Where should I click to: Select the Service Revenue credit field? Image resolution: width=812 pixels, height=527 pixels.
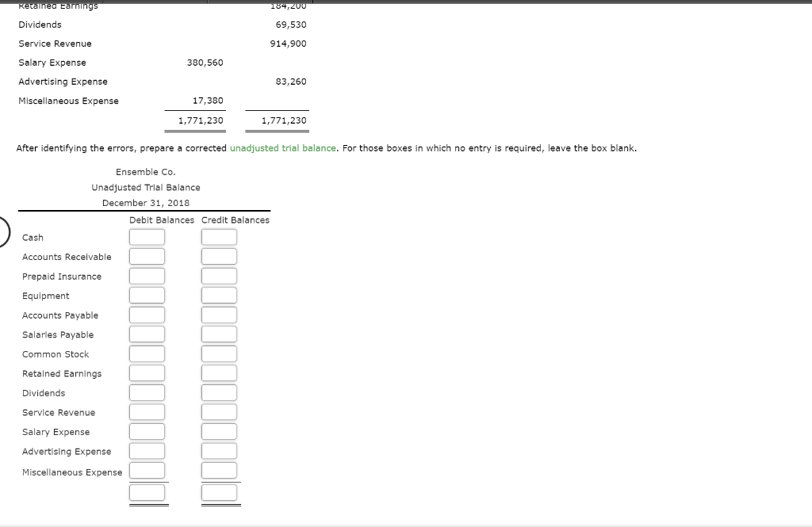point(219,411)
